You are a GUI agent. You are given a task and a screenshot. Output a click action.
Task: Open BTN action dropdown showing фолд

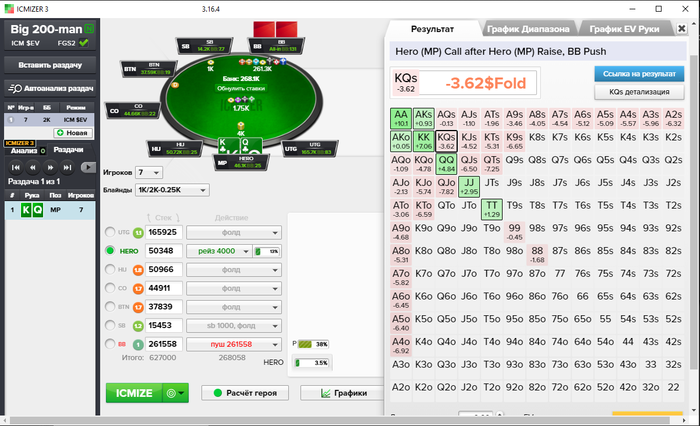coord(234,307)
